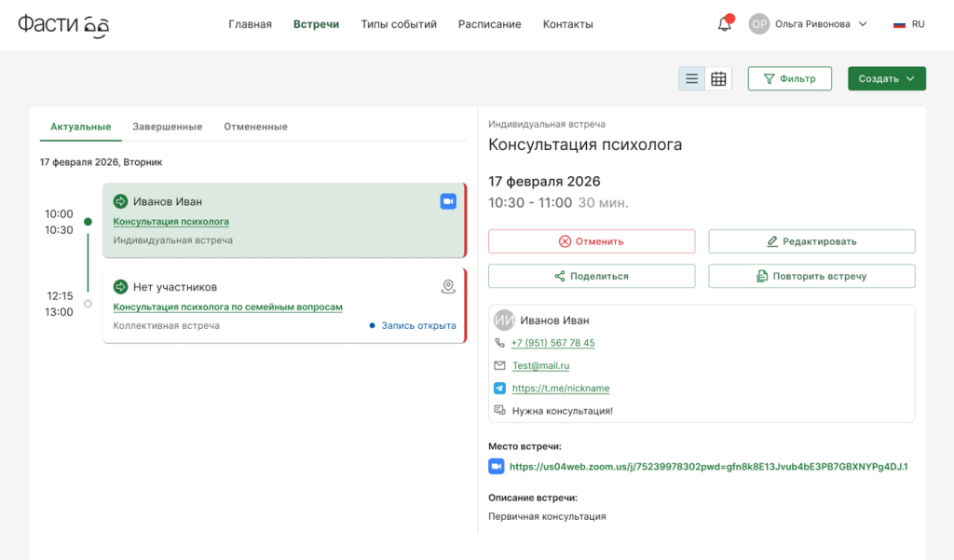The image size is (954, 560).
Task: Open Контакты menu item
Action: pyautogui.click(x=567, y=24)
